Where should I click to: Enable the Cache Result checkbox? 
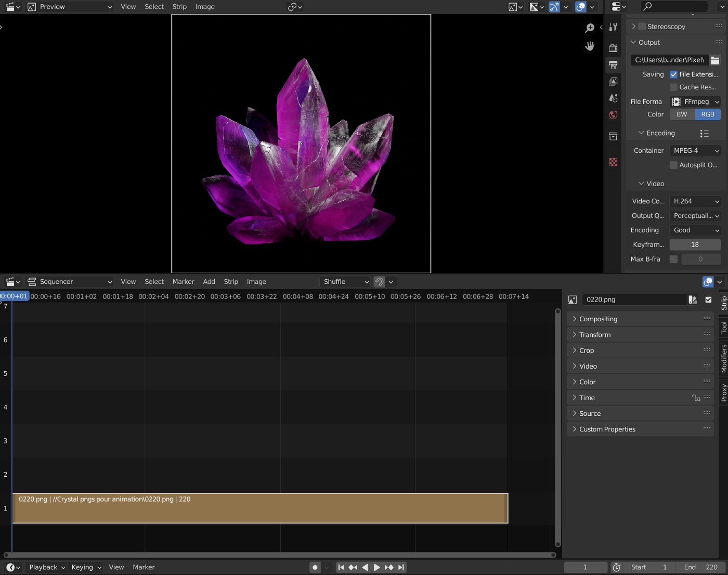click(x=673, y=87)
